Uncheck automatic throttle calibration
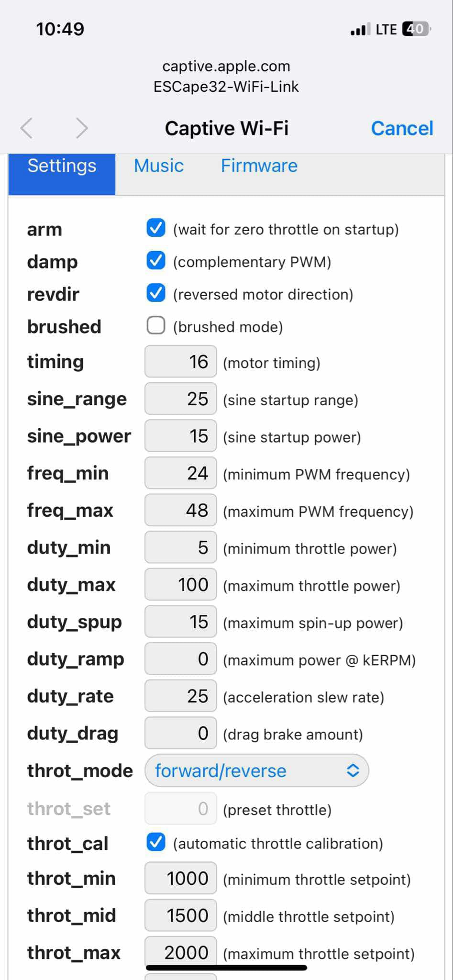This screenshot has width=453, height=980. 156,843
